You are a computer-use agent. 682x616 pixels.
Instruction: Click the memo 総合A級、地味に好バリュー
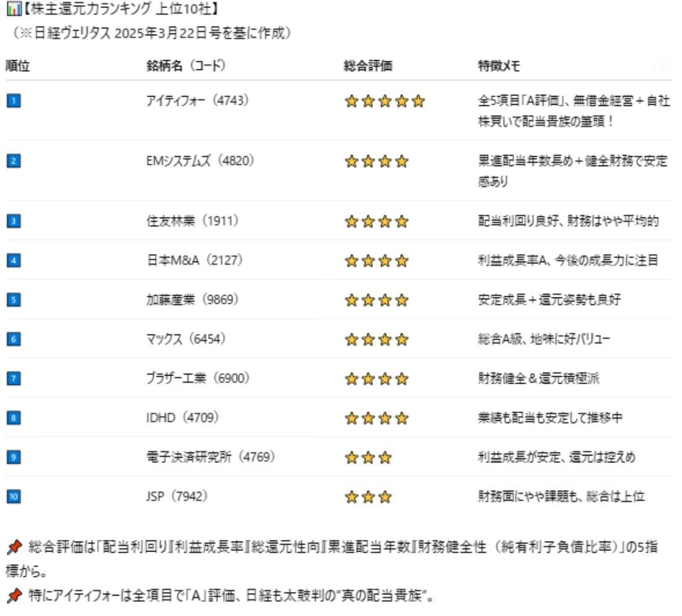544,338
